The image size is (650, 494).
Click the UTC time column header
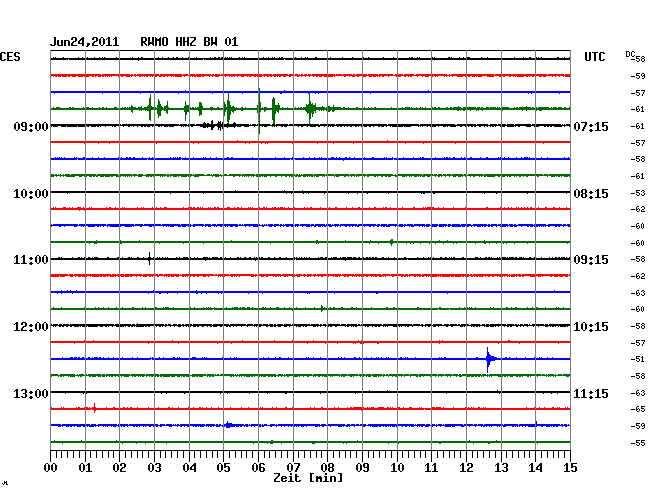pyautogui.click(x=594, y=57)
